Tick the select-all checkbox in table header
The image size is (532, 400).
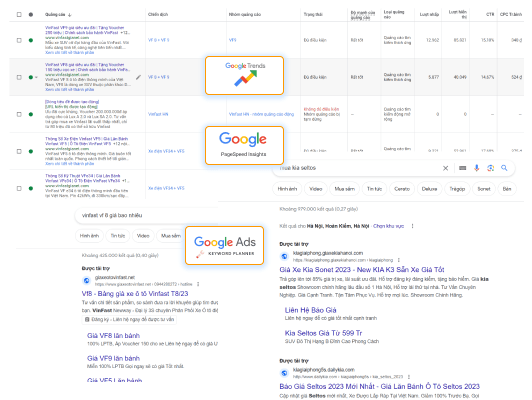tap(19, 15)
